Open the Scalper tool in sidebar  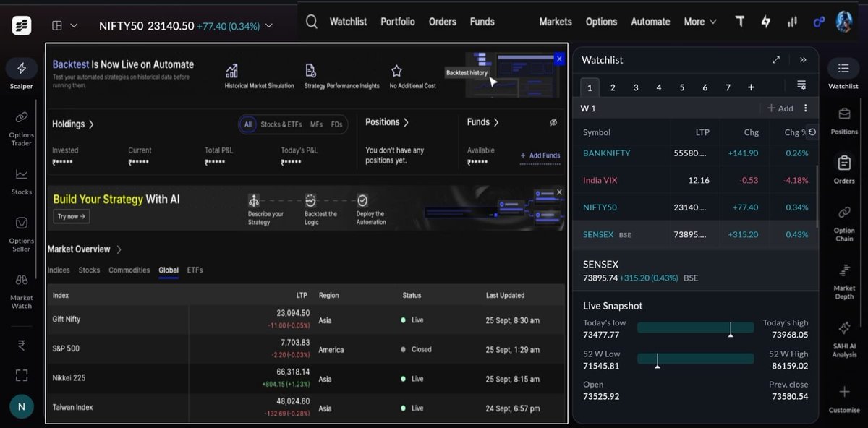coord(22,74)
